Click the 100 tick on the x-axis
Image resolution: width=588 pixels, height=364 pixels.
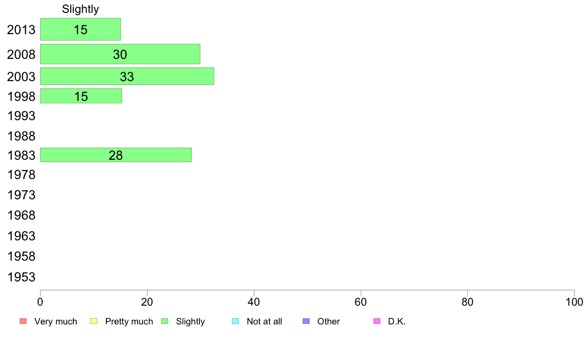574,302
